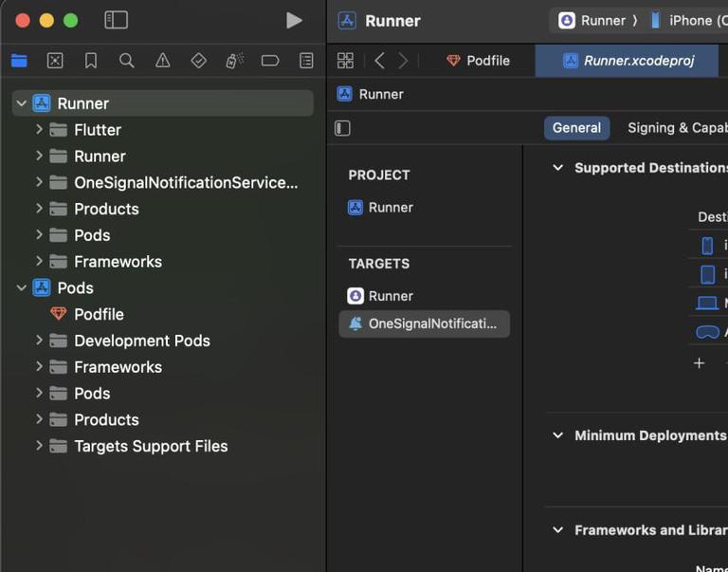Expand the Flutter folder
The image size is (728, 572).
39,129
